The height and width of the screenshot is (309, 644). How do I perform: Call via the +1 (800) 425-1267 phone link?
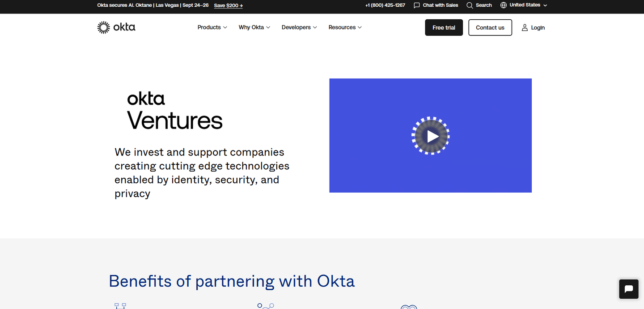(x=385, y=5)
